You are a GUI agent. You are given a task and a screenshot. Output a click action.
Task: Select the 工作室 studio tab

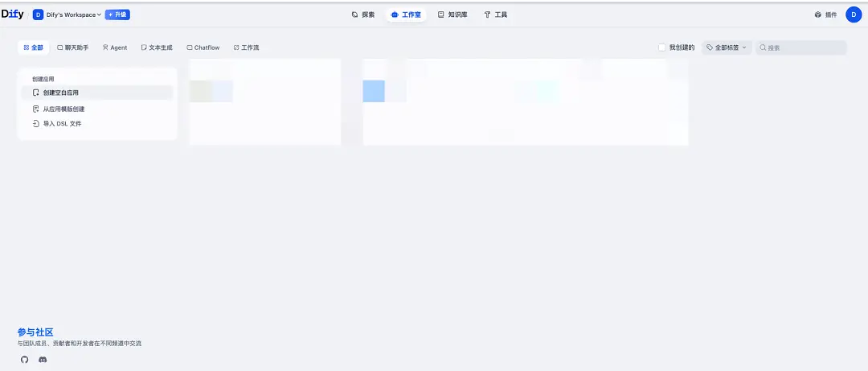pyautogui.click(x=406, y=15)
